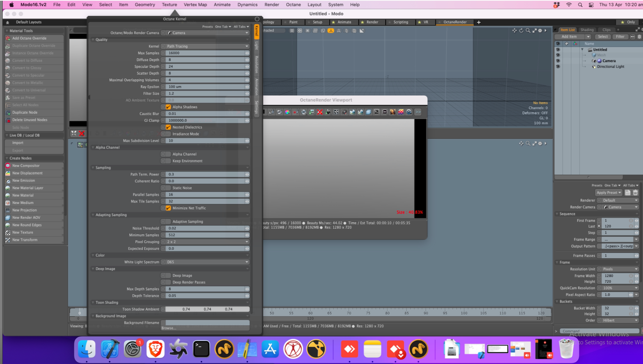Open White Light Spectrum dropdown
Viewport: 643px width, 364px height.
coord(208,262)
